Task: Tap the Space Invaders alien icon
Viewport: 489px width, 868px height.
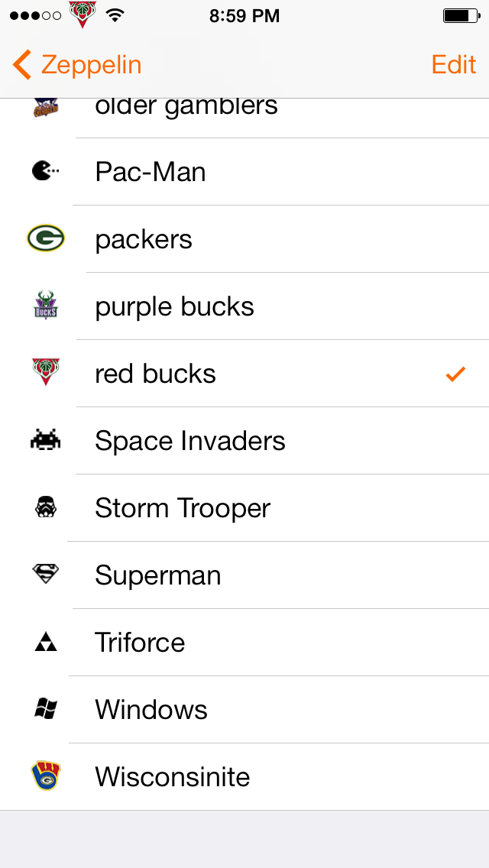Action: coord(45,440)
